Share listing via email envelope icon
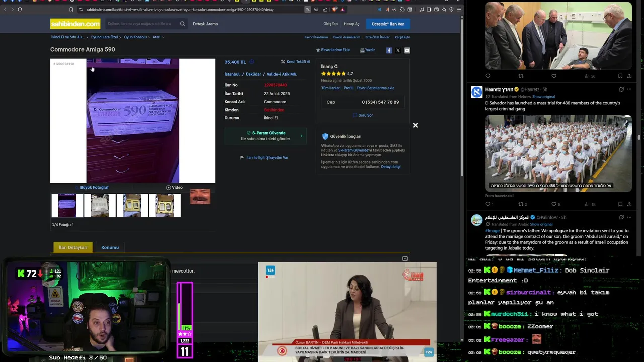 [407, 50]
